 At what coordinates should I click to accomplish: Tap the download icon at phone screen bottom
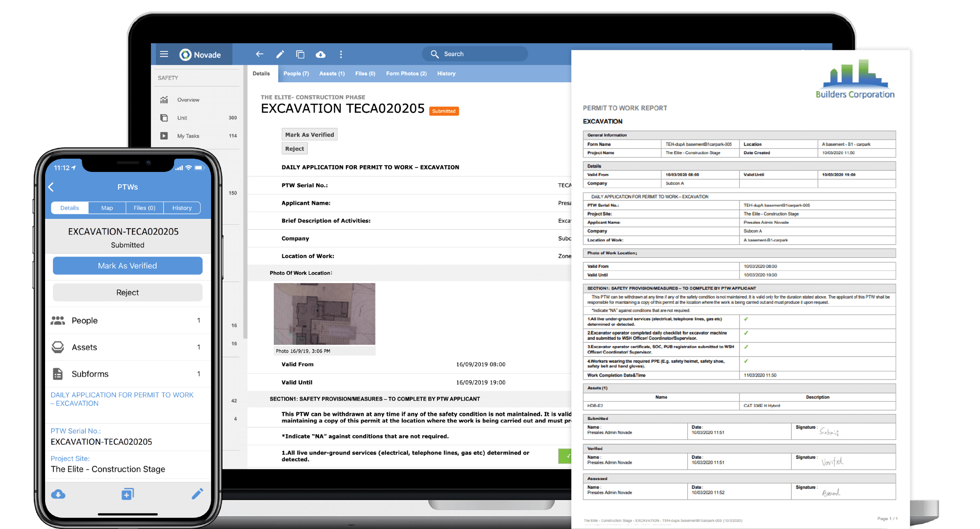pyautogui.click(x=58, y=494)
